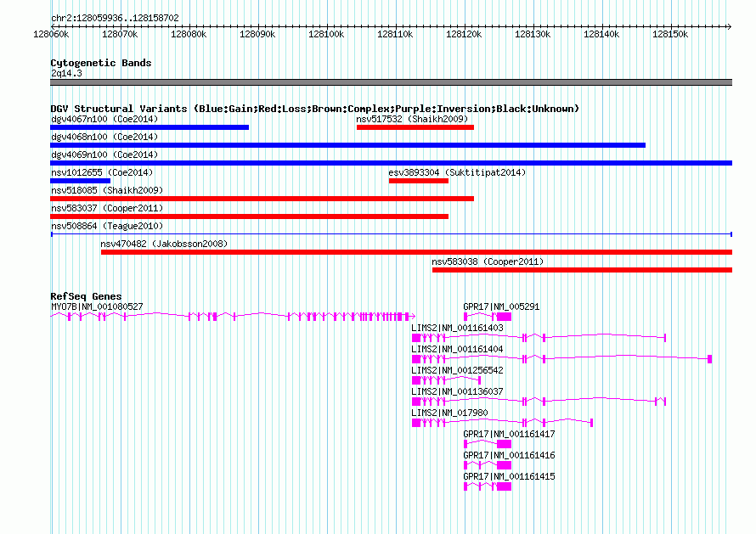This screenshot has height=534, width=756.
Task: Select the LIMS2 NM_001161404 transcript
Action: (561, 359)
